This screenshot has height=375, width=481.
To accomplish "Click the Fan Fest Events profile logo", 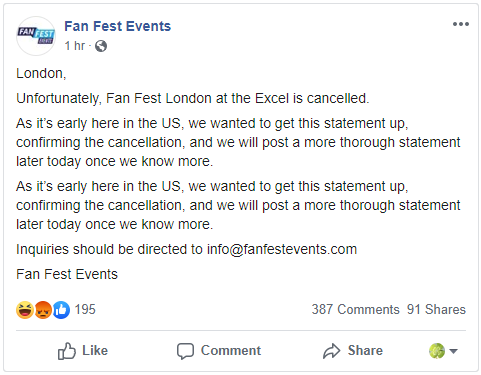I will tap(36, 36).
